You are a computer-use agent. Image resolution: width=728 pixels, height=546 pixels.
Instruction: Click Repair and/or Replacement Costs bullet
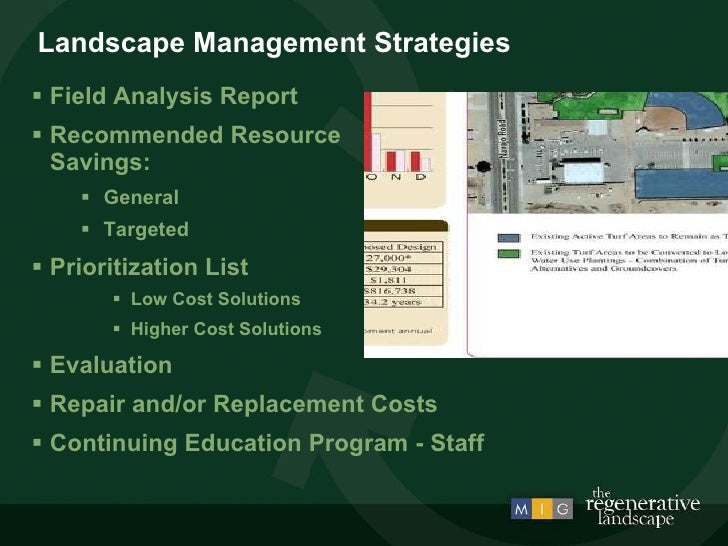243,404
